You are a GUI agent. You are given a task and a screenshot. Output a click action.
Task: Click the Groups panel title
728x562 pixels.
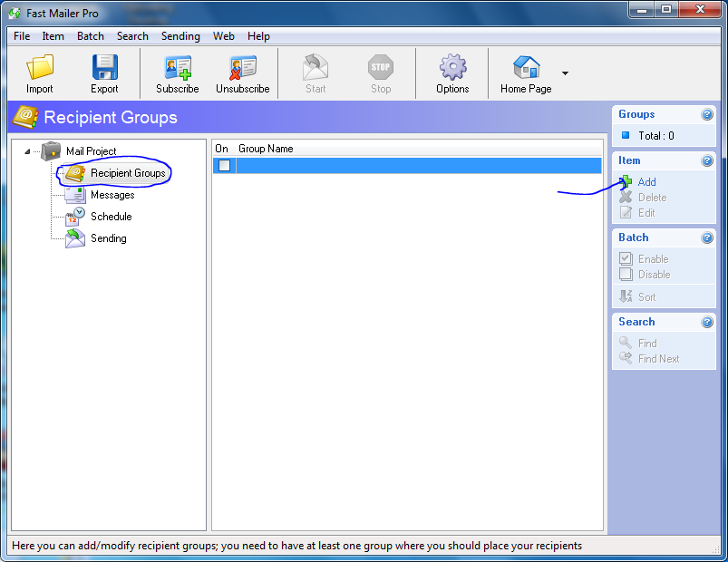click(636, 114)
